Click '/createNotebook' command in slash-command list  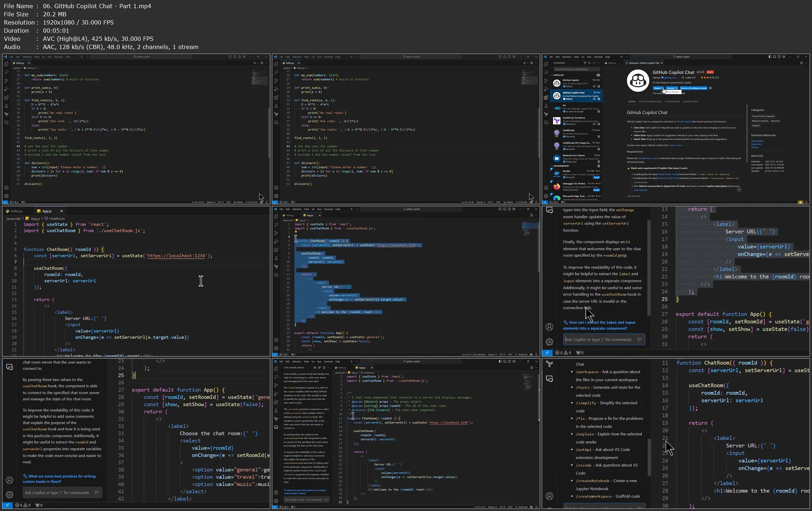tap(592, 481)
